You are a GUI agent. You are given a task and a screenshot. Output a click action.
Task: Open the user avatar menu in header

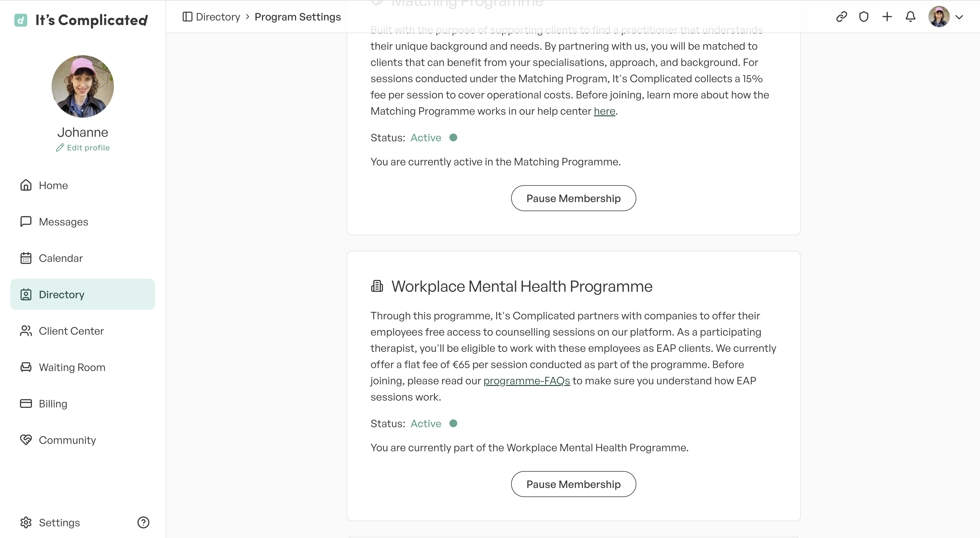click(938, 17)
